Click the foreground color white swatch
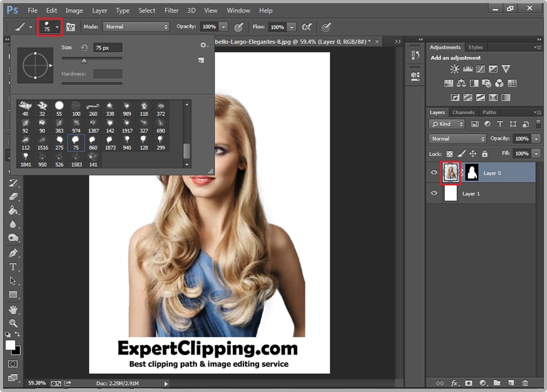This screenshot has width=547, height=392. point(10,345)
